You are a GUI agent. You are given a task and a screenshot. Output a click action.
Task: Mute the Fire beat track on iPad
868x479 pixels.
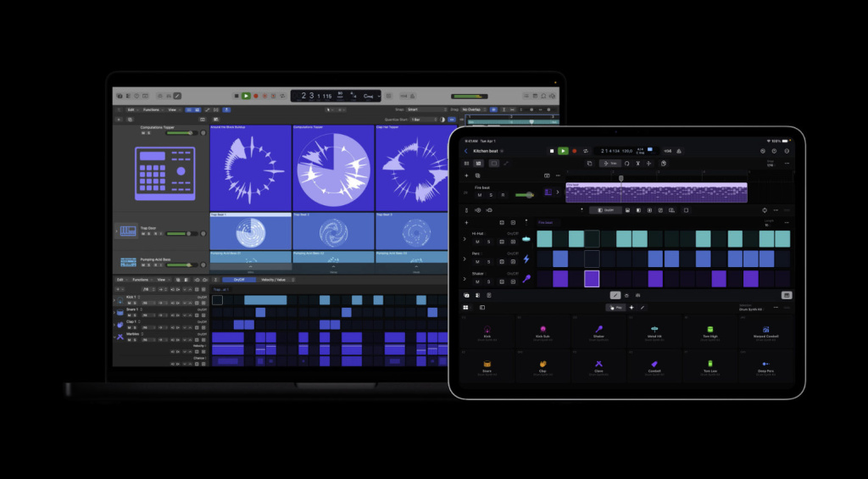(x=480, y=195)
